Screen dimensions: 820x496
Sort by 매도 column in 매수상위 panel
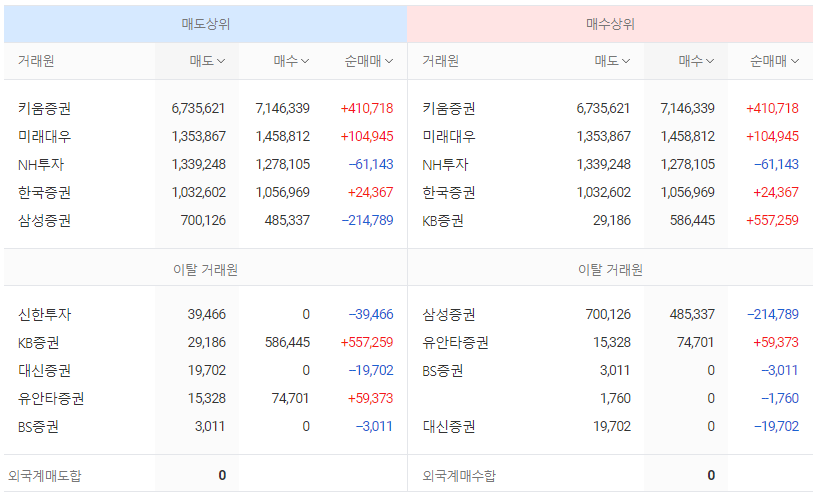(612, 61)
